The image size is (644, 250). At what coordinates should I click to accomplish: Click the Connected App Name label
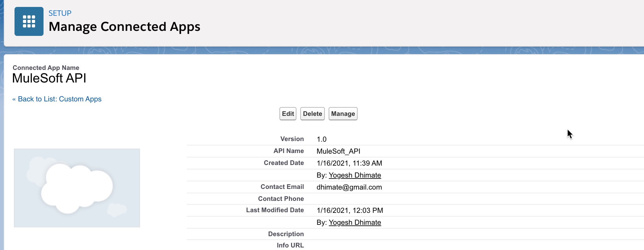click(x=46, y=68)
